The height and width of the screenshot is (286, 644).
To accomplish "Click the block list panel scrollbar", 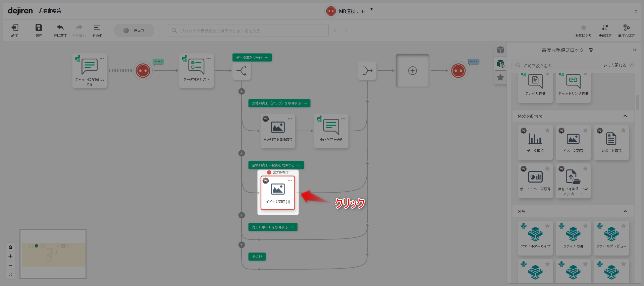I will pyautogui.click(x=638, y=102).
